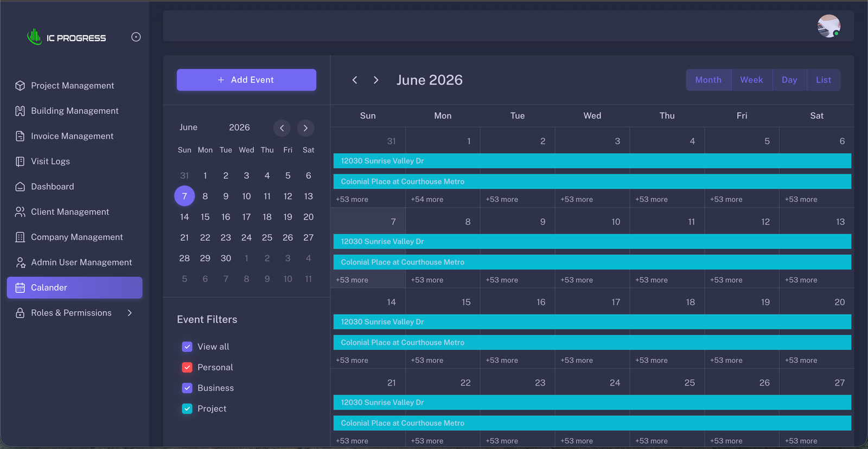
Task: Open the user profile avatar
Action: (x=829, y=26)
